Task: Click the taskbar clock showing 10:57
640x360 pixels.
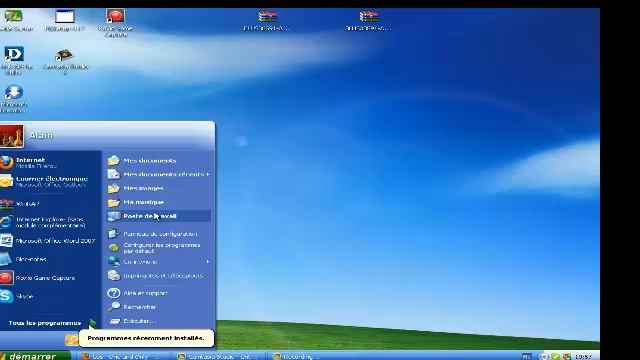Action: tap(583, 356)
